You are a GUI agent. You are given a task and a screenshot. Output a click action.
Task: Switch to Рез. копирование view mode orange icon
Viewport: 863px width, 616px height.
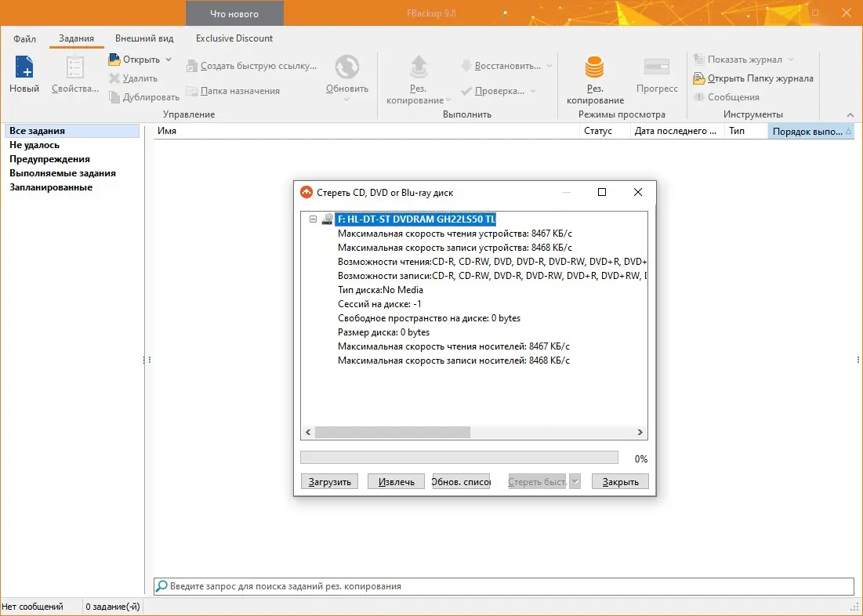click(594, 67)
